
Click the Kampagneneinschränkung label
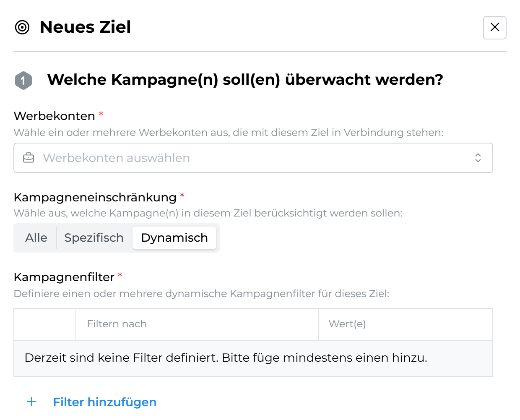tap(95, 197)
